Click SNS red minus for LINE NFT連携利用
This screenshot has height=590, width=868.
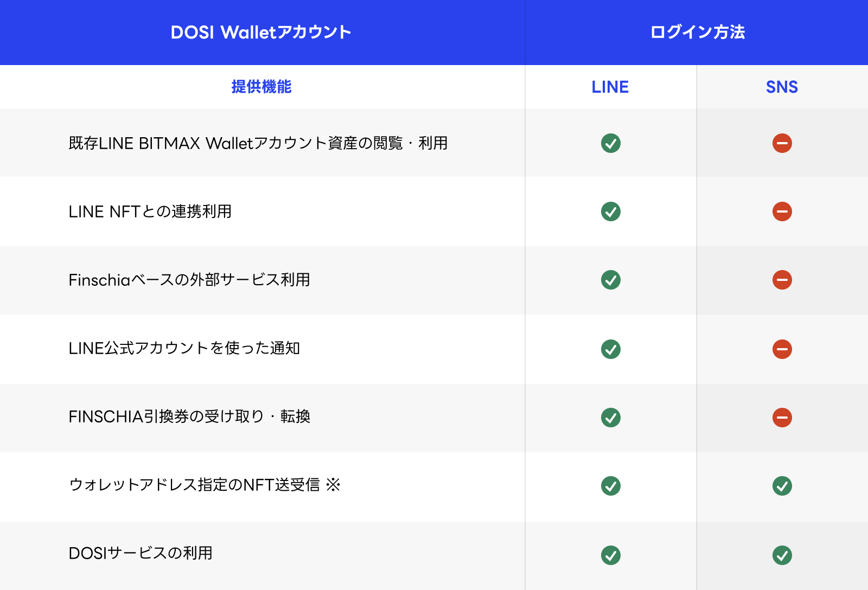point(782,211)
